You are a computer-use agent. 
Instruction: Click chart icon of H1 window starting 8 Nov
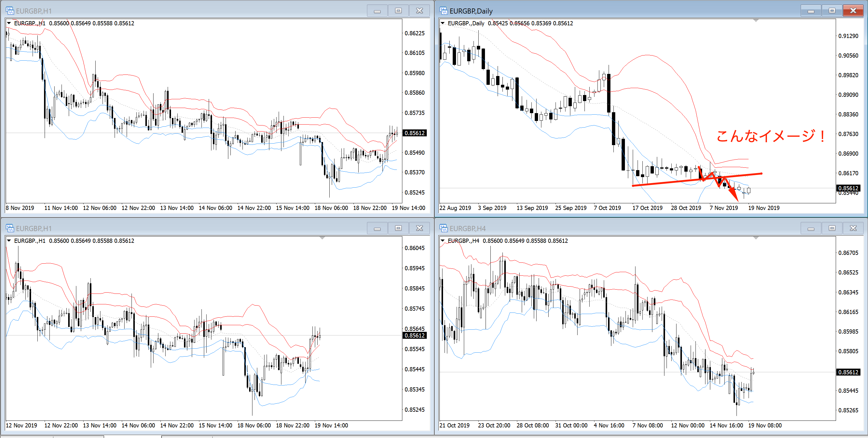click(10, 11)
